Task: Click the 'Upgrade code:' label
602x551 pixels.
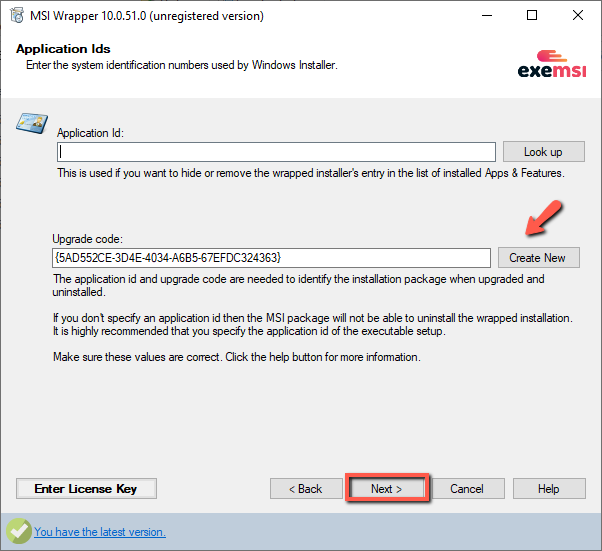Action: coord(88,239)
